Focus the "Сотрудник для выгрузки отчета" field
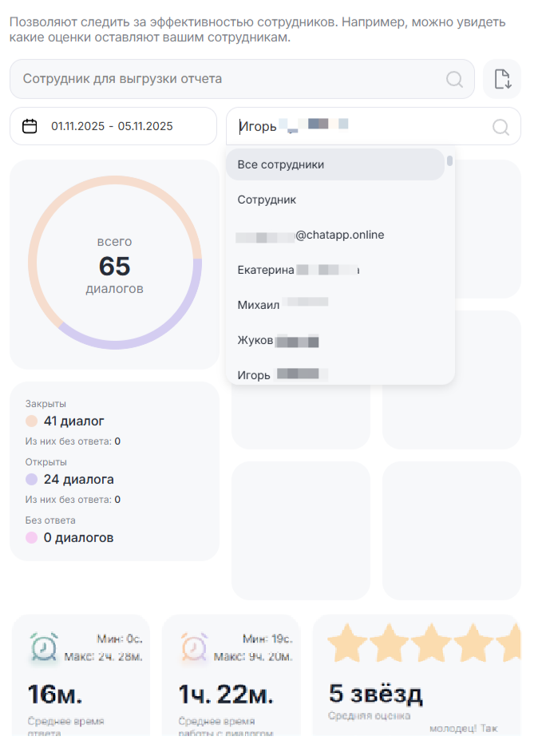Screen dimensions: 542x756 (x=231, y=79)
